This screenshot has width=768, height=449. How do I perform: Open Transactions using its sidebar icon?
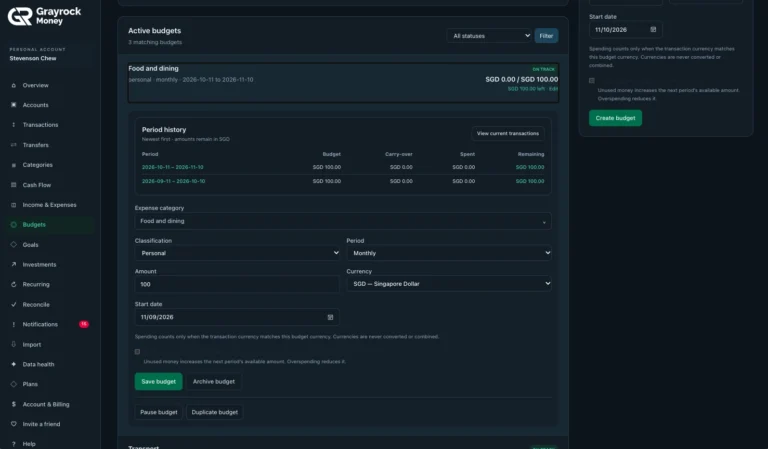click(x=14, y=125)
